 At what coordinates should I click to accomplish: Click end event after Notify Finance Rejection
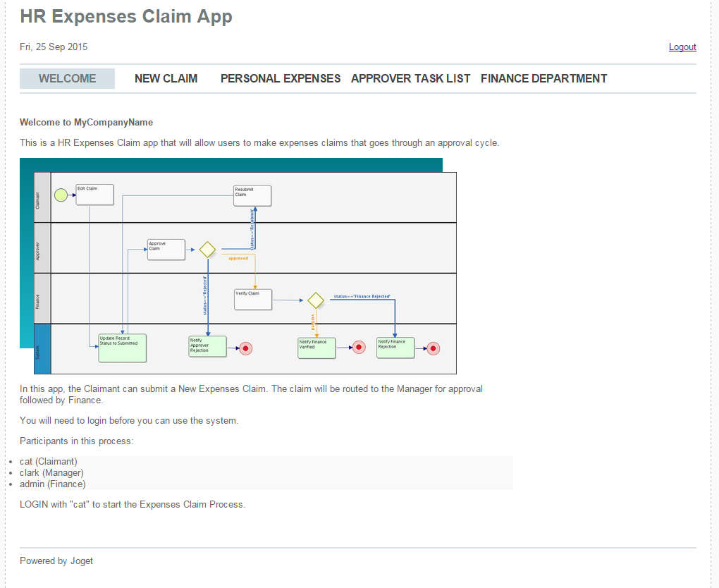434,348
